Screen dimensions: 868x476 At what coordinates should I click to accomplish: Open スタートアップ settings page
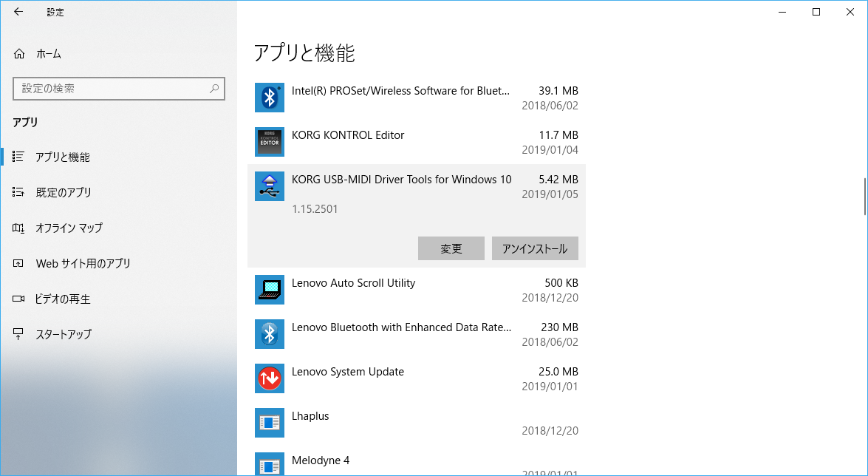(118, 334)
